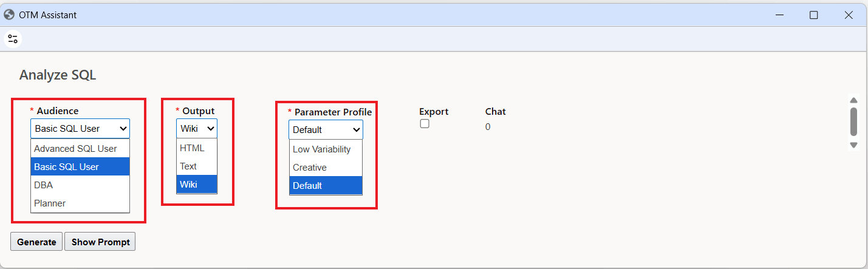
Task: Enable the Export checkbox
Action: pos(425,124)
